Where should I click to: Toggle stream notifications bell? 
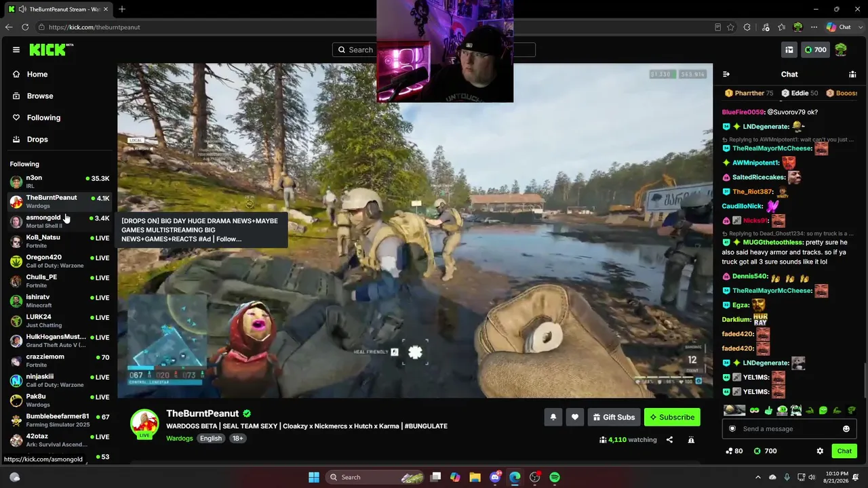(553, 417)
